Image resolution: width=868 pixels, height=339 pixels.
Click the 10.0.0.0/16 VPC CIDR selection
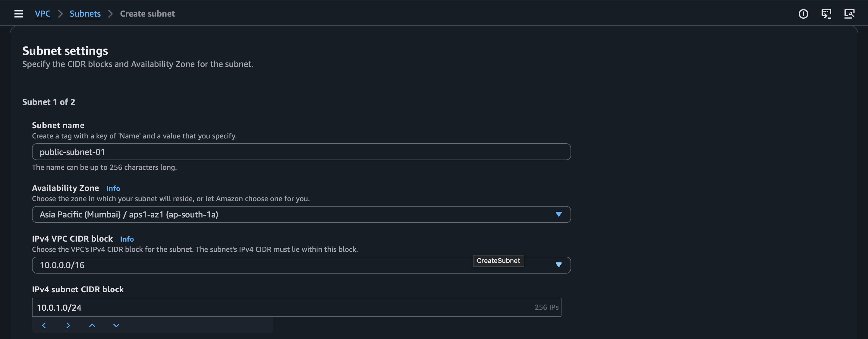pos(236,265)
